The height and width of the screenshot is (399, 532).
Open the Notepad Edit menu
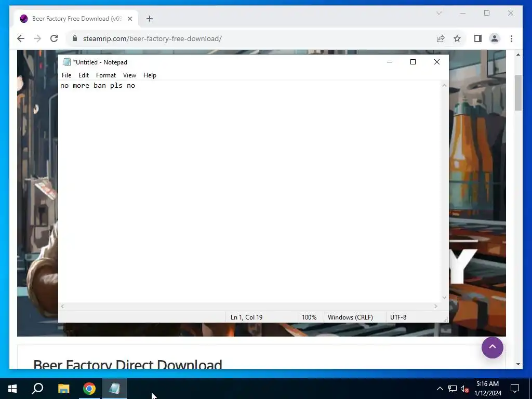84,75
